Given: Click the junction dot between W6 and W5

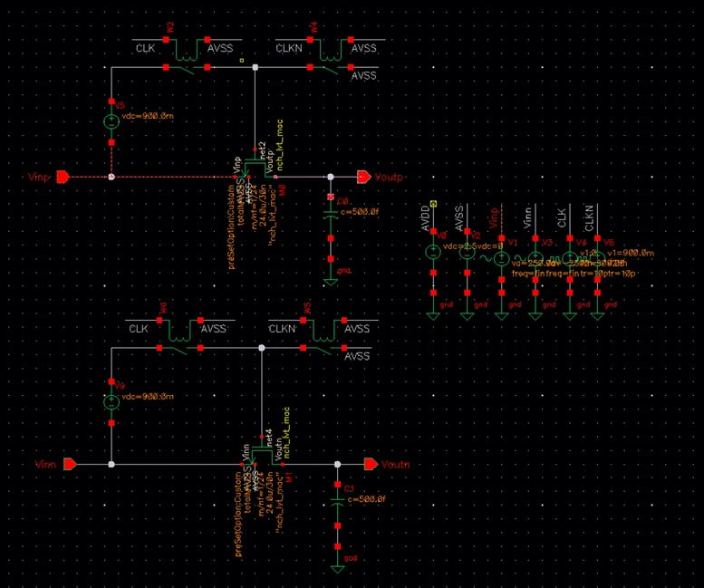Looking at the screenshot, I should click(262, 348).
